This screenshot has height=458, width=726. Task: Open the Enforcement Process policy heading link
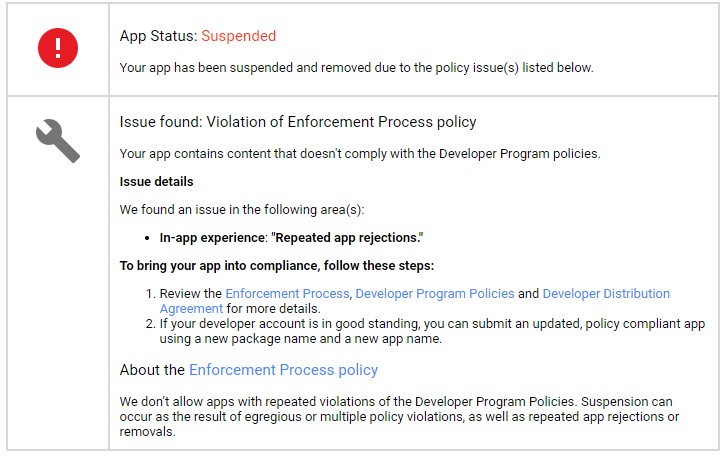coord(283,370)
